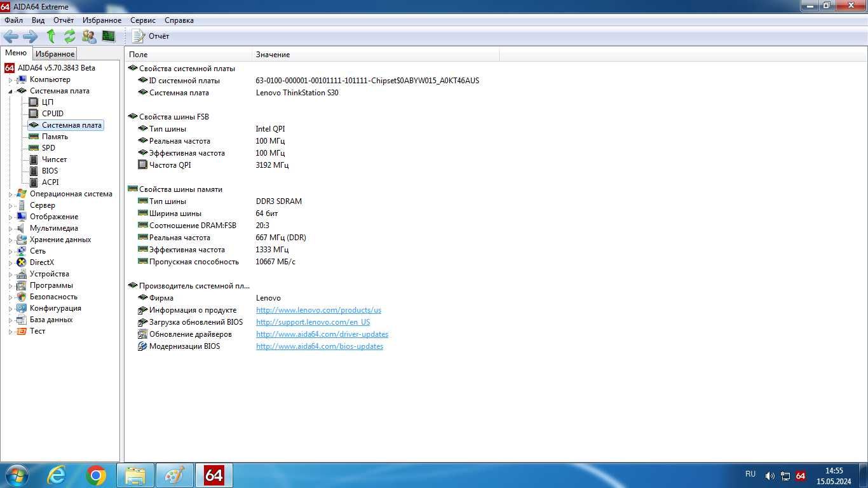
Task: Select AIDA64 v5.70.3843 Beta root node
Action: 56,68
